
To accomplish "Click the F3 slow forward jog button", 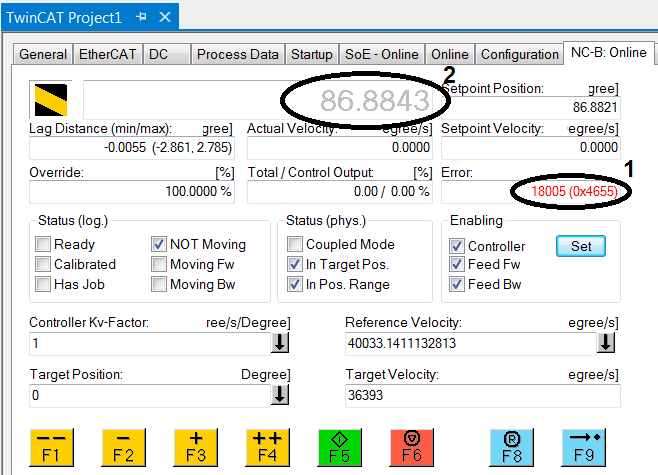I will (196, 447).
